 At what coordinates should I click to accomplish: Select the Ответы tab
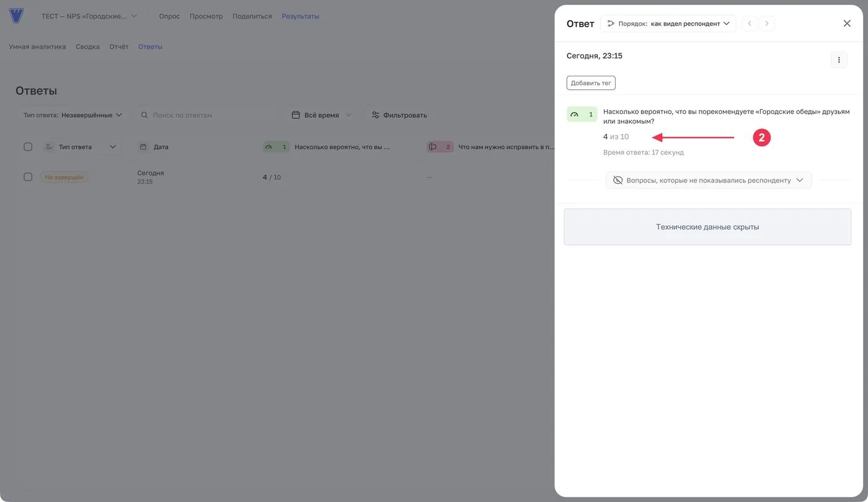(x=150, y=47)
